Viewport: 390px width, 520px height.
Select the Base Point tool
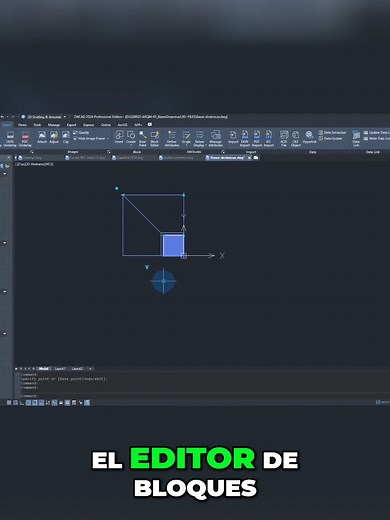coord(143,139)
